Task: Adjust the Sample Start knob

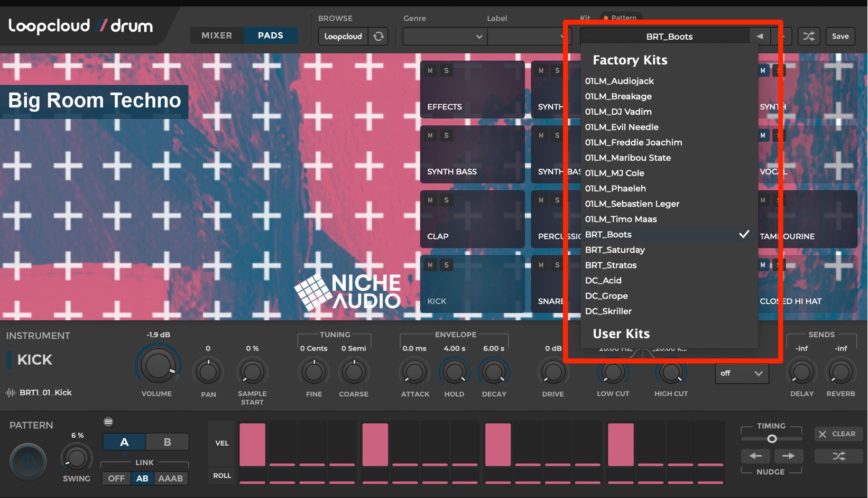Action: point(252,372)
